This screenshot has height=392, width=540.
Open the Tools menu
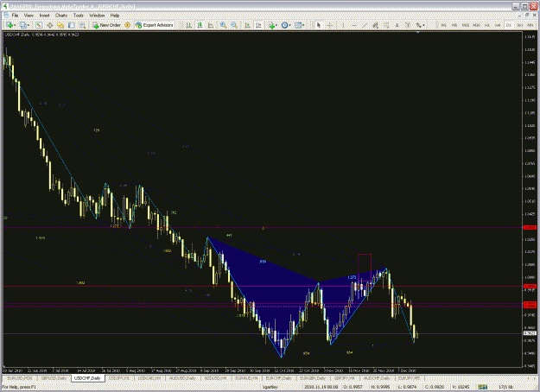point(79,16)
